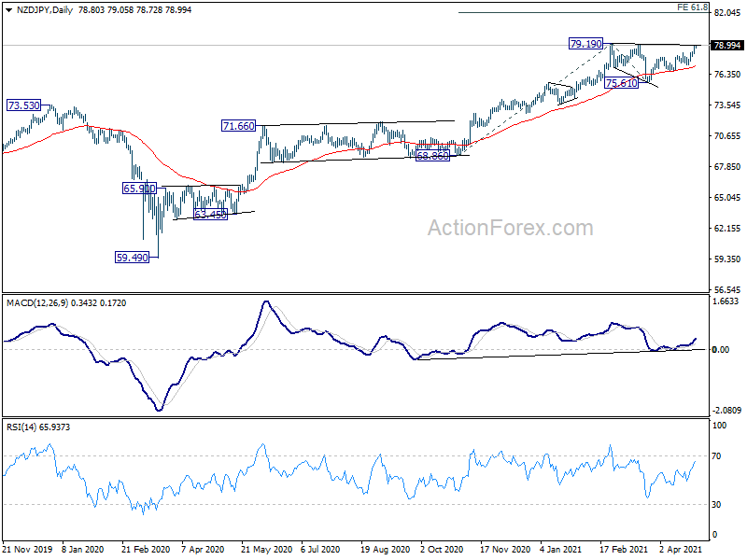This screenshot has height=560, width=747.
Task: Click the ActionForex.com watermark
Action: (x=510, y=229)
